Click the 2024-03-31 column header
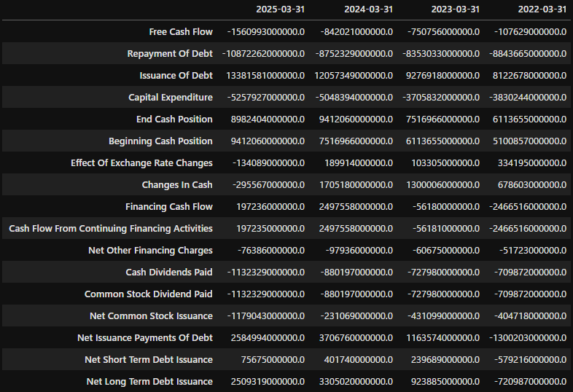 click(x=367, y=9)
